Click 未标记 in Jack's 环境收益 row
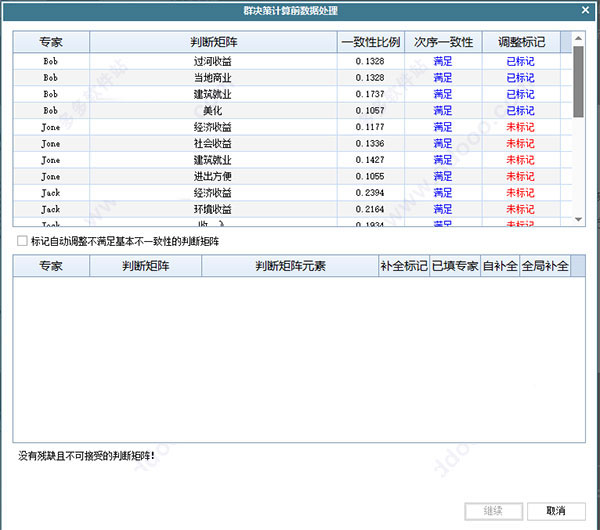The height and width of the screenshot is (530, 600). click(520, 209)
